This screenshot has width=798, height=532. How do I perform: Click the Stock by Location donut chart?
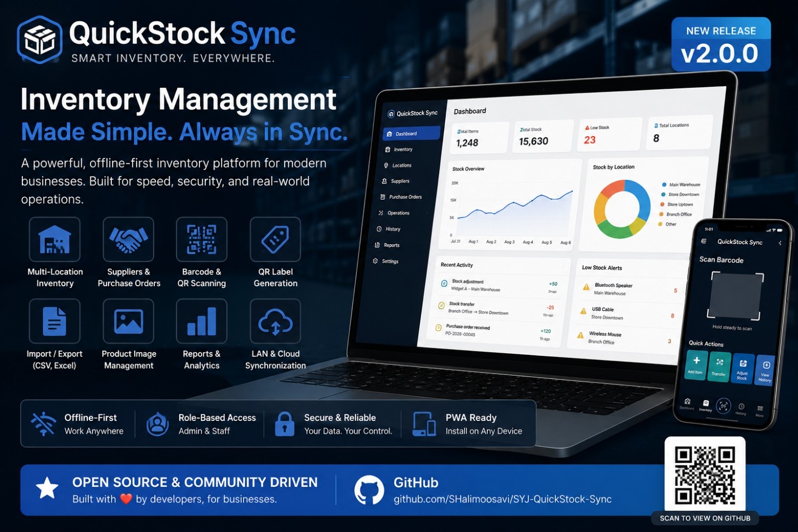tap(622, 209)
